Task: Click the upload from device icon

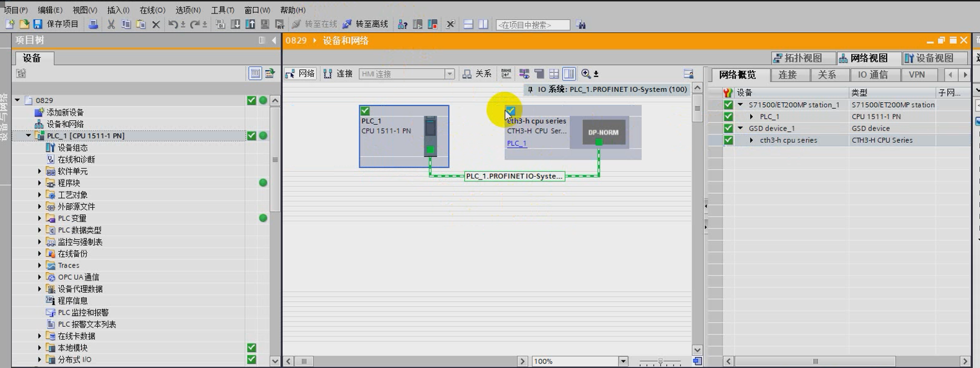Action: tap(250, 24)
